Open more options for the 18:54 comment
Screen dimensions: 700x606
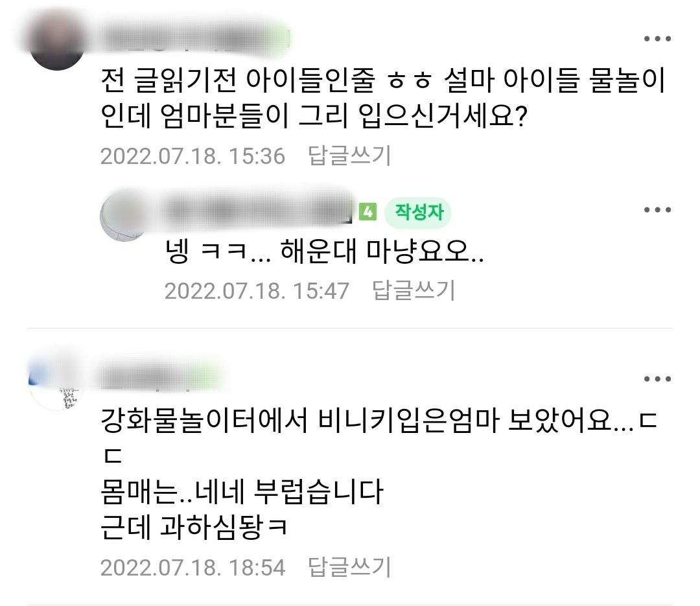(x=657, y=379)
